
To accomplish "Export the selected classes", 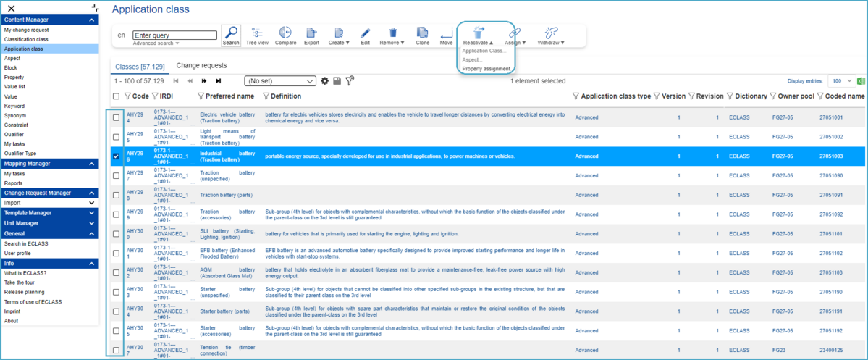I will (x=311, y=35).
